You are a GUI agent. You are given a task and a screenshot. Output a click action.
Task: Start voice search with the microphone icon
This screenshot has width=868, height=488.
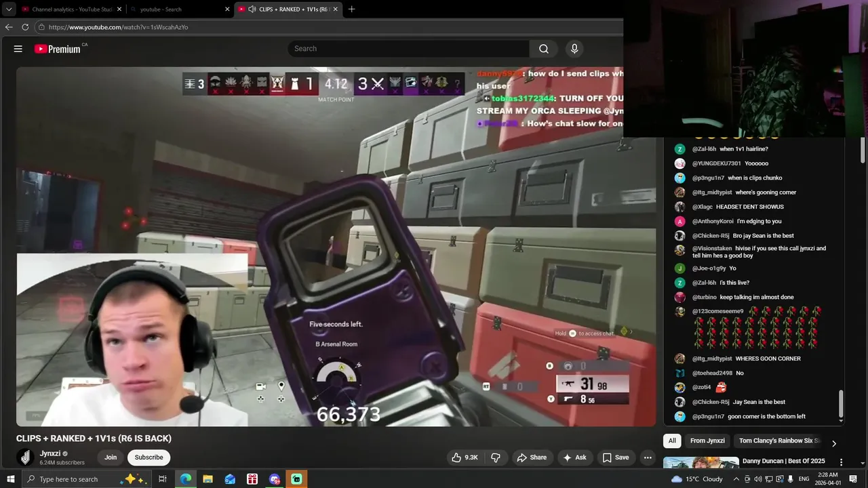(574, 49)
